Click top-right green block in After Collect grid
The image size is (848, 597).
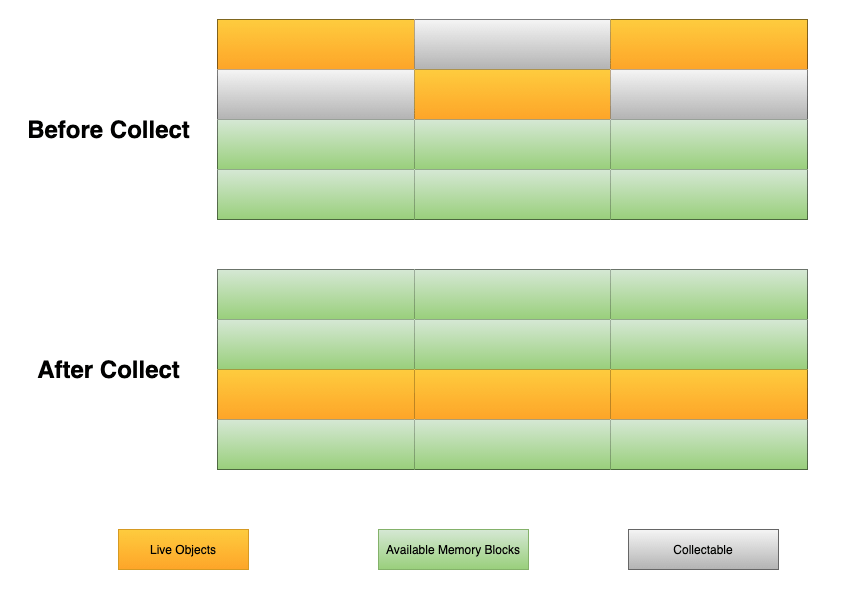pyautogui.click(x=708, y=294)
